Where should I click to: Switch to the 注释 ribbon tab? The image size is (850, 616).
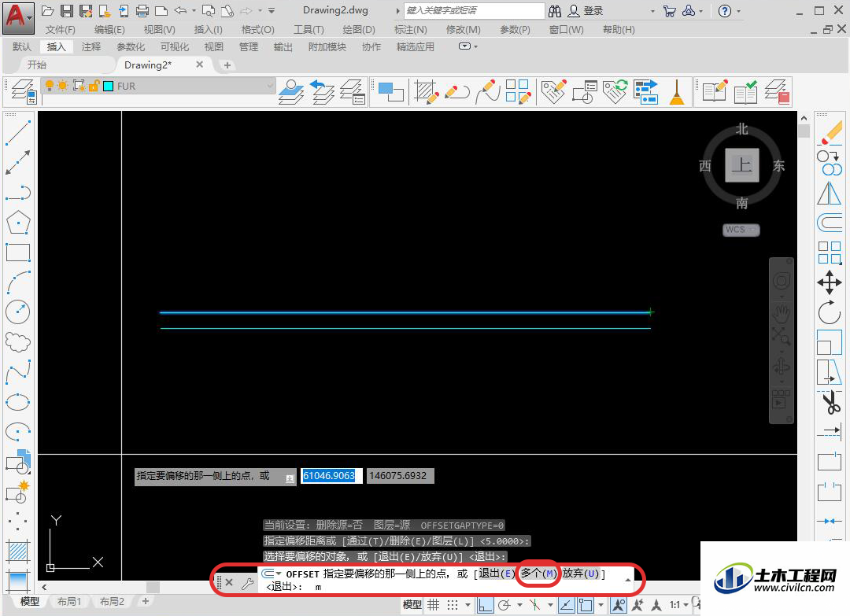pyautogui.click(x=91, y=46)
